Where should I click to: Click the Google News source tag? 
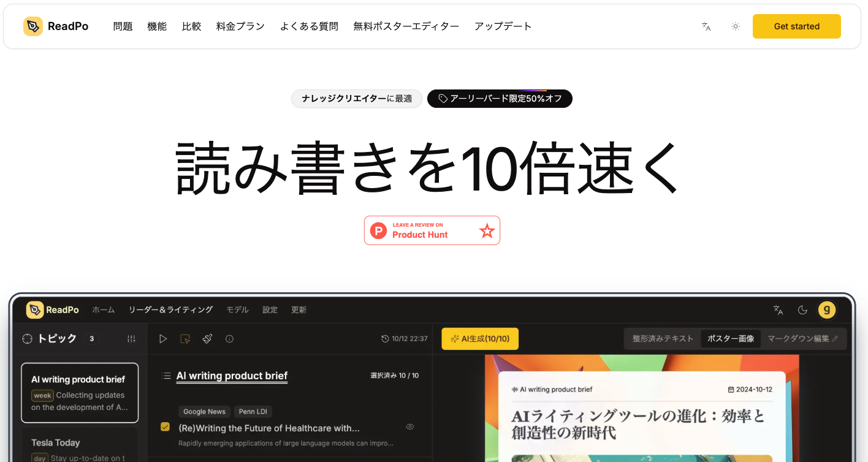[204, 412]
